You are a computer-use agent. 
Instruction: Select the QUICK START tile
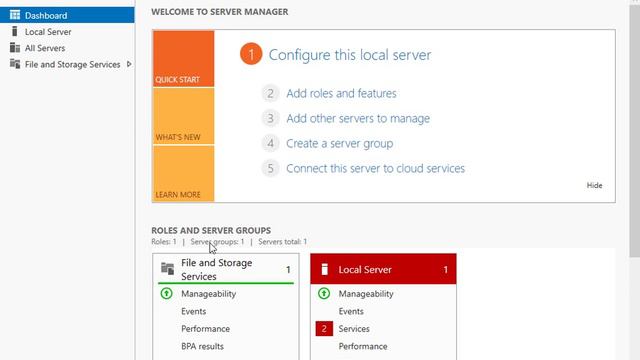click(x=183, y=58)
